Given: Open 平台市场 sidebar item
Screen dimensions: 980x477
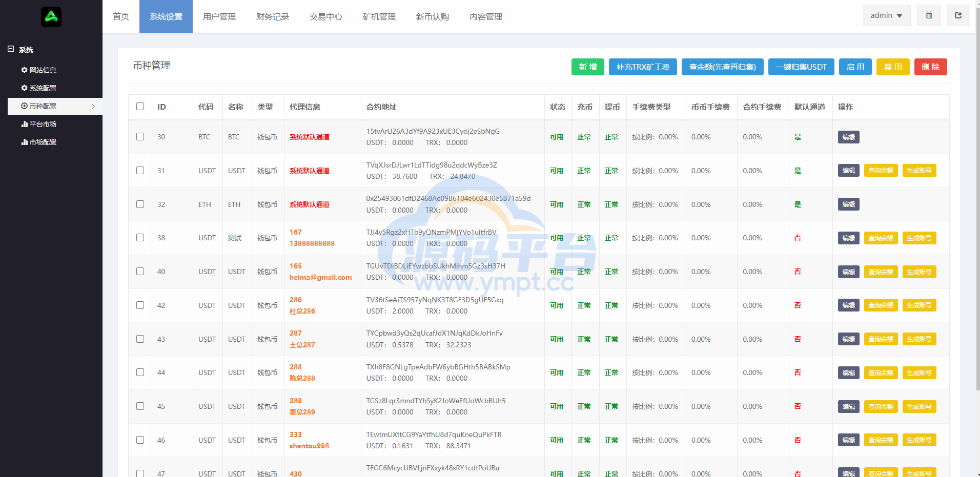Looking at the screenshot, I should (x=39, y=124).
